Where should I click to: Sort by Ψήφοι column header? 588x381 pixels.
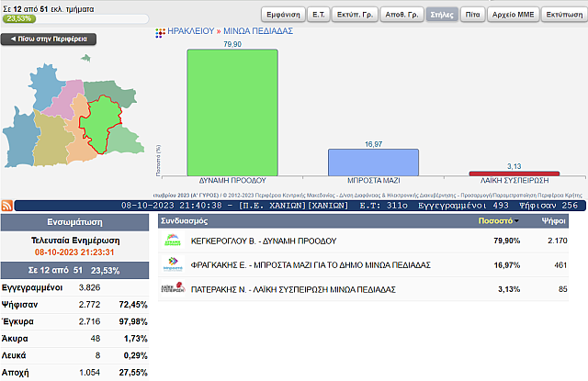coord(552,221)
